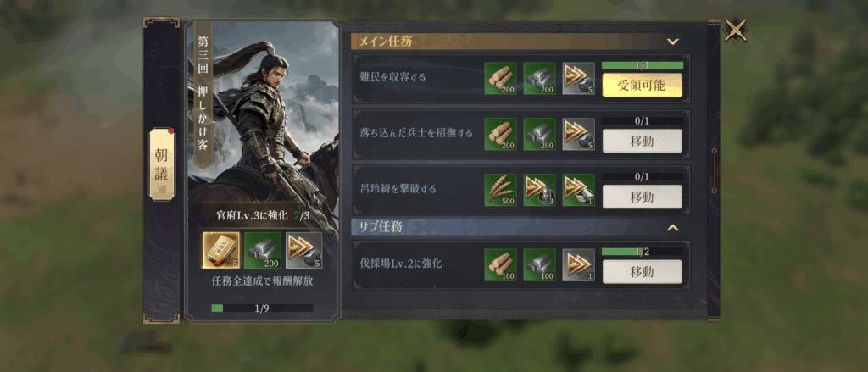This screenshot has width=868, height=372.
Task: Click golden book reward icon in chapter panel
Action: coord(221,250)
